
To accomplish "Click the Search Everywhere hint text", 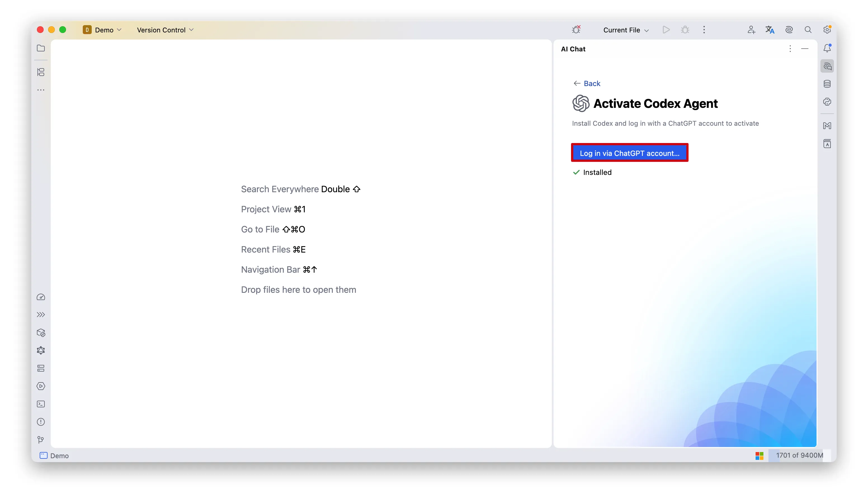I will click(301, 189).
